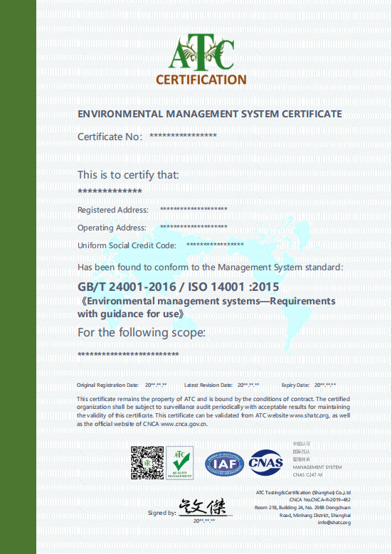Click the CNAS logo

coord(266,462)
